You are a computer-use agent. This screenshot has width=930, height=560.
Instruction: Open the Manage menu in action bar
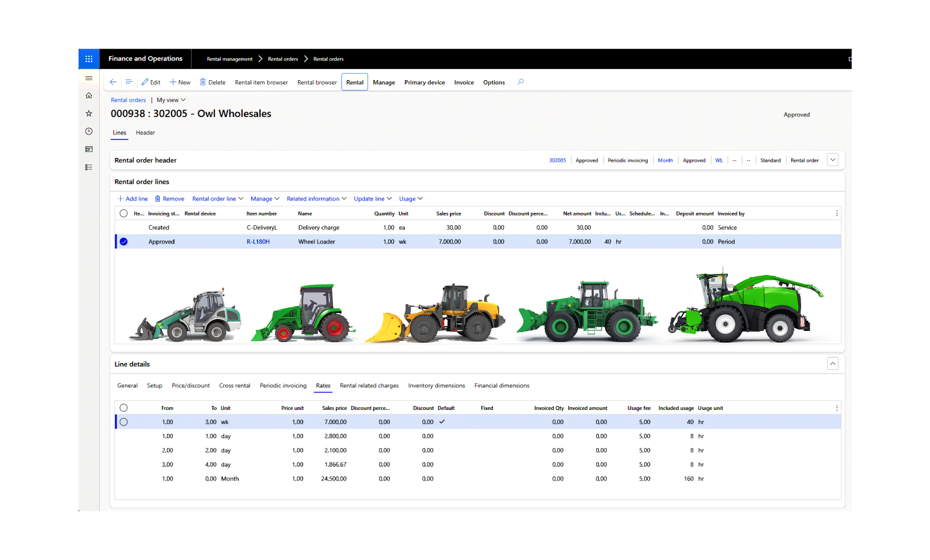click(384, 82)
